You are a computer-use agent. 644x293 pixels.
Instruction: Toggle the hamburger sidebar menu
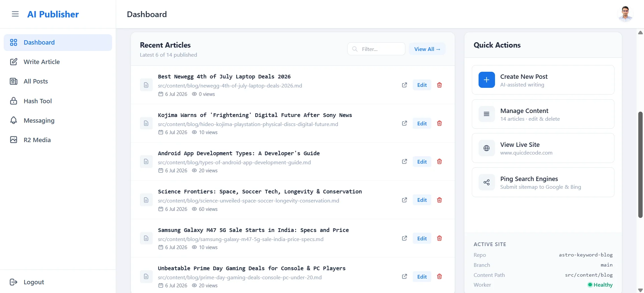15,14
